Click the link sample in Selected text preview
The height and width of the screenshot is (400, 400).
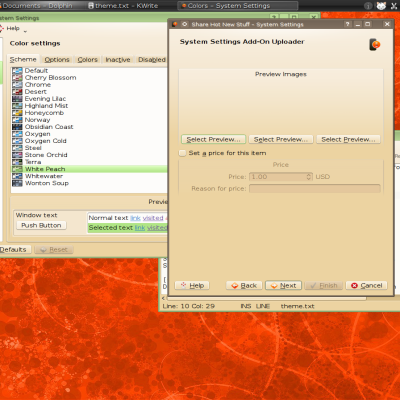click(140, 228)
